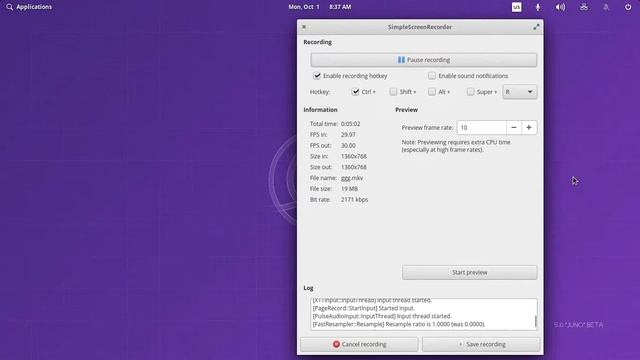Click the Total time value 0:05:02
Screen dimensions: 640x360
pyautogui.click(x=351, y=124)
